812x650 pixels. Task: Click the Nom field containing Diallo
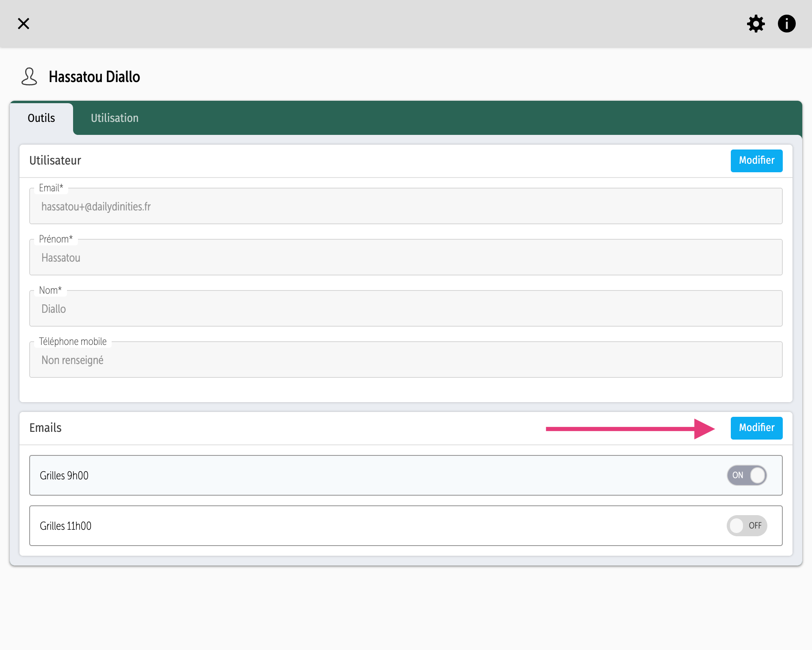[406, 309]
